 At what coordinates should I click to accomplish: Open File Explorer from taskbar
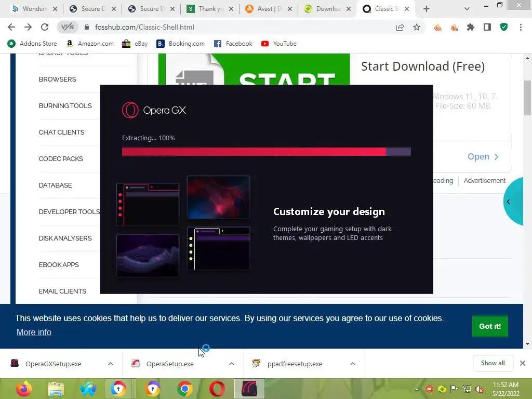(56, 389)
